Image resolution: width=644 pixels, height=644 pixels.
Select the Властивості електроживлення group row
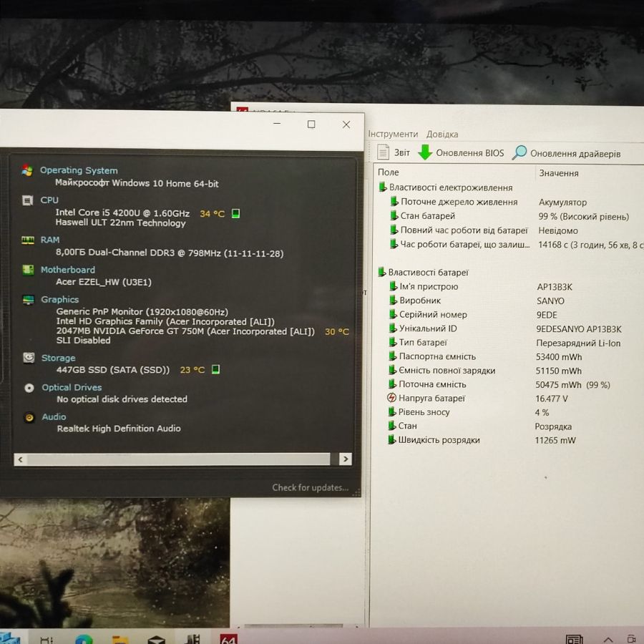(x=445, y=187)
